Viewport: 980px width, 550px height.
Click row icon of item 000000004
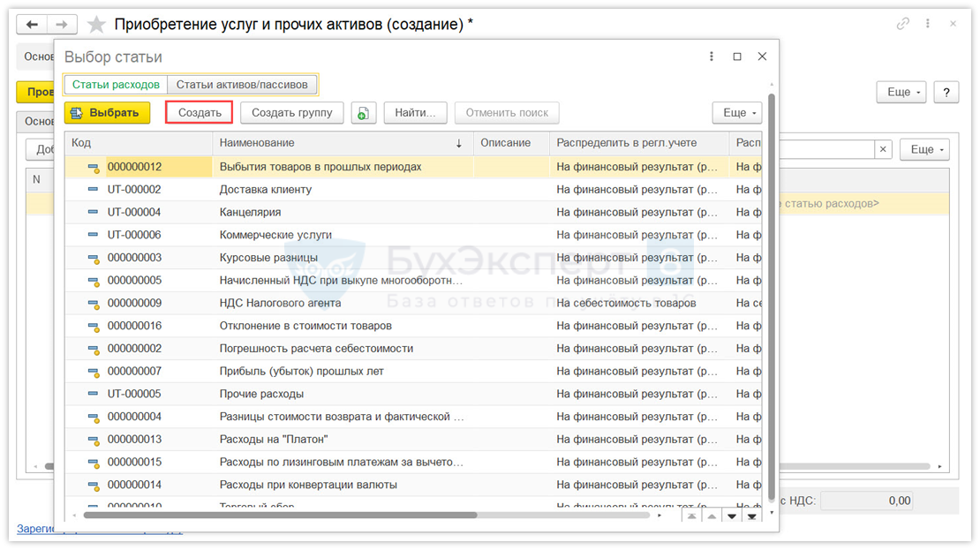pos(93,418)
